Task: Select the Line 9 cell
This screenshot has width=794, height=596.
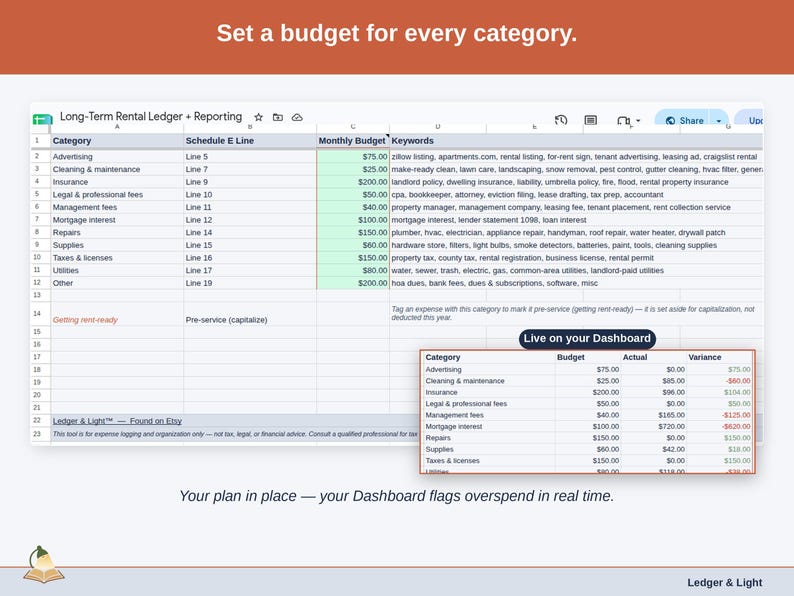Action: pyautogui.click(x=250, y=182)
